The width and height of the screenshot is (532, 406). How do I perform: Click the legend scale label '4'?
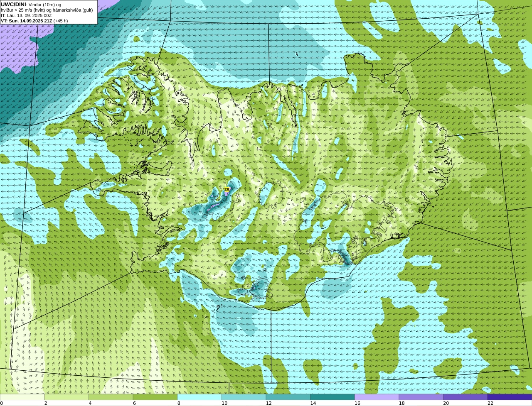[x=90, y=403]
